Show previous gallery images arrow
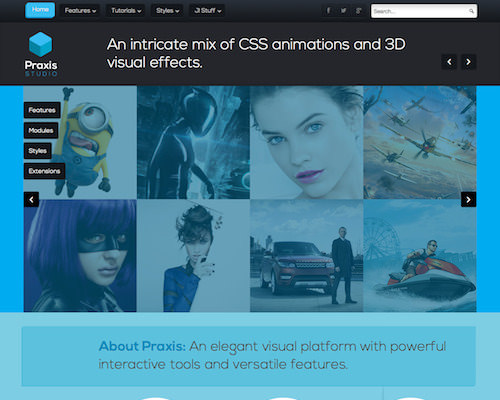500x400 pixels. click(31, 199)
